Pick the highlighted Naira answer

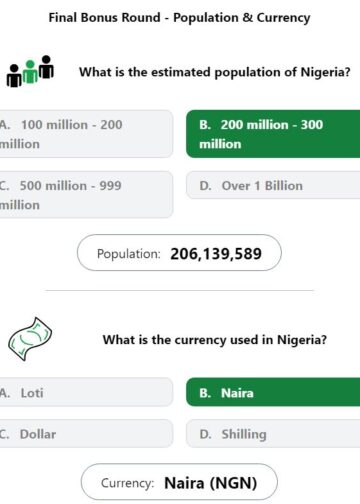click(273, 392)
